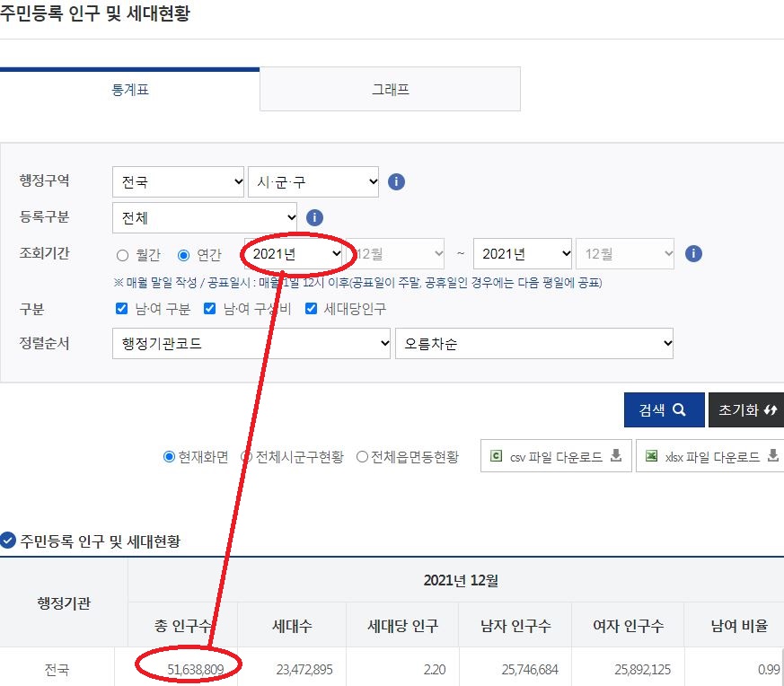Click the 세대당 인구 column header

(402, 625)
